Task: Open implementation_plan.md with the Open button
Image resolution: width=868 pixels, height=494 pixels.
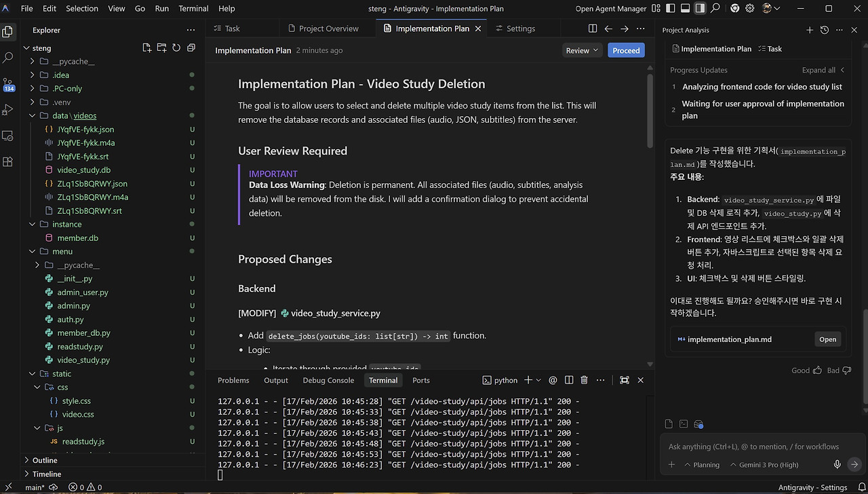Action: tap(827, 339)
